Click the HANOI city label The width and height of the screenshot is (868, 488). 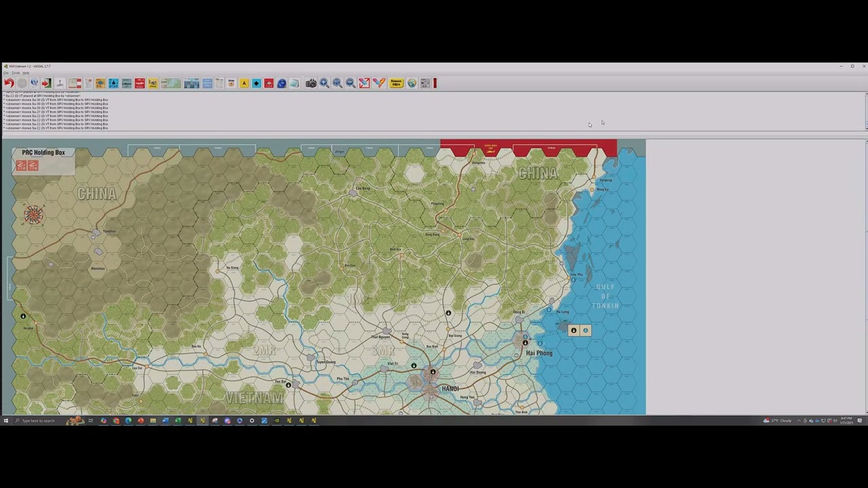(450, 388)
